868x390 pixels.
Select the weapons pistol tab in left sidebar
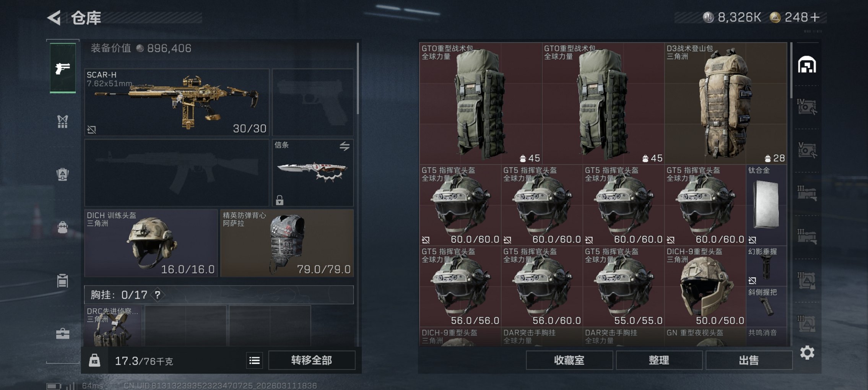tap(63, 68)
